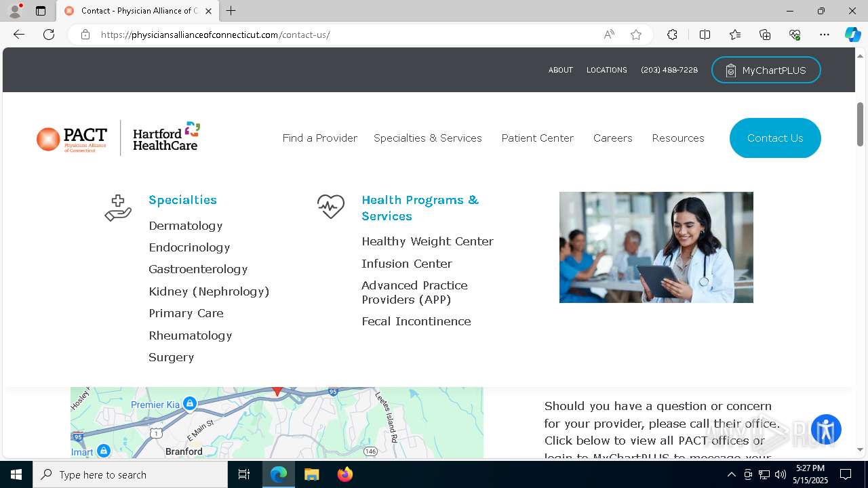Image resolution: width=868 pixels, height=488 pixels.
Task: Click the doctor with tablet image
Action: [656, 247]
